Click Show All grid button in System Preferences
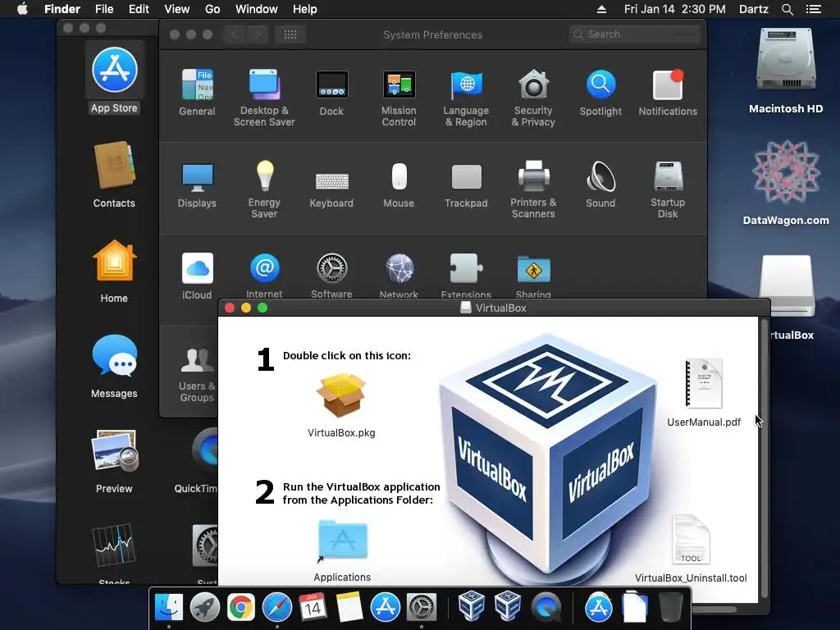This screenshot has width=840, height=630. (x=290, y=34)
